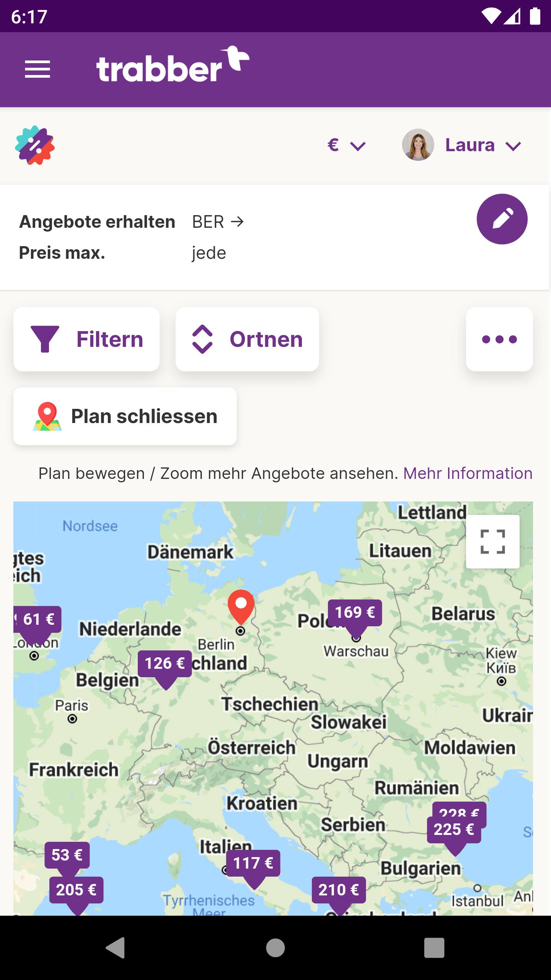Open the three-dots more options button
Viewport: 551px width, 980px height.
click(x=499, y=339)
